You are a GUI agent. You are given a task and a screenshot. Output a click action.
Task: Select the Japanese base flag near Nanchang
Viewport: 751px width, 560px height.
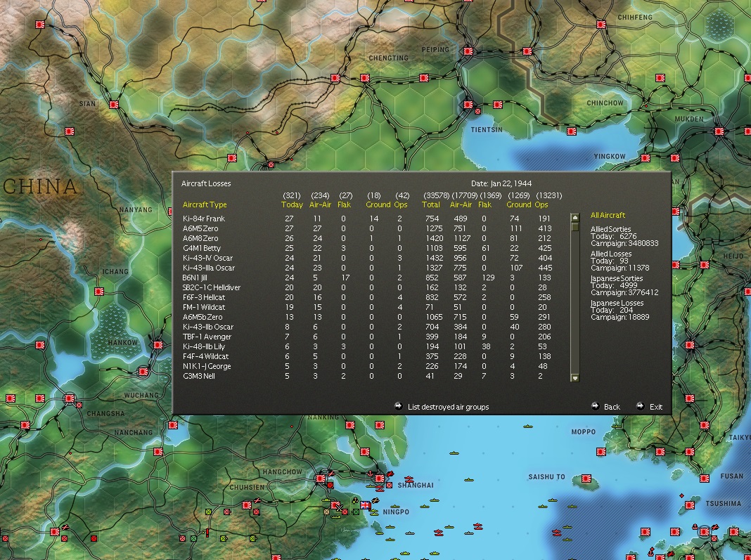point(158,451)
